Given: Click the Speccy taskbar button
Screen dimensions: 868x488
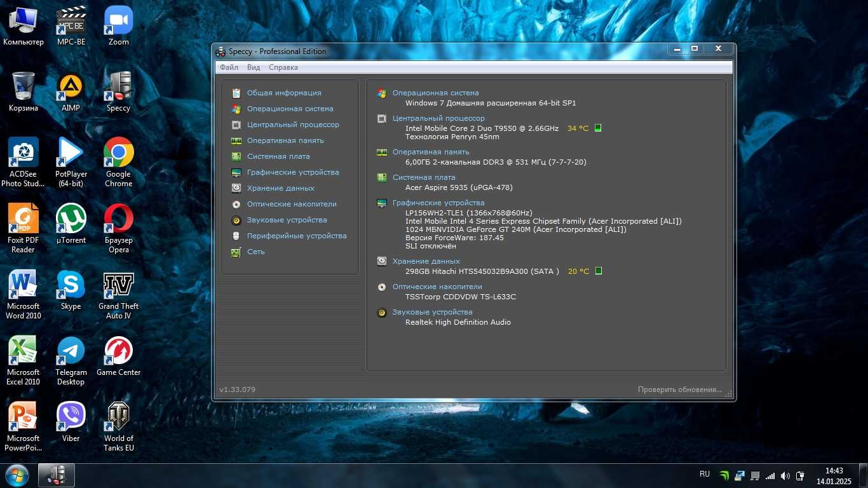Looking at the screenshot, I should (x=57, y=475).
